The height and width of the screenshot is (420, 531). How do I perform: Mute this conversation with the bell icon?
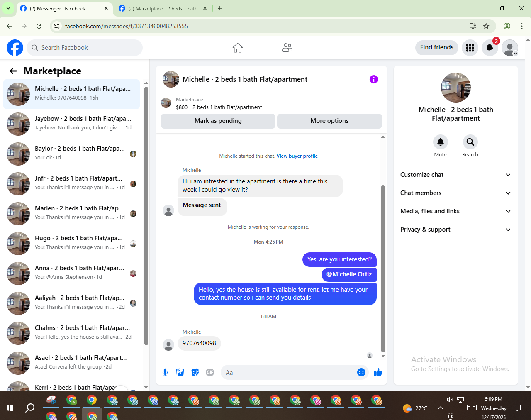pyautogui.click(x=441, y=142)
